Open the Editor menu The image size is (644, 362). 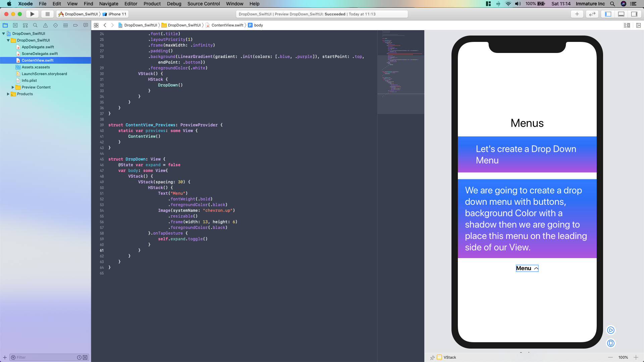(131, 4)
